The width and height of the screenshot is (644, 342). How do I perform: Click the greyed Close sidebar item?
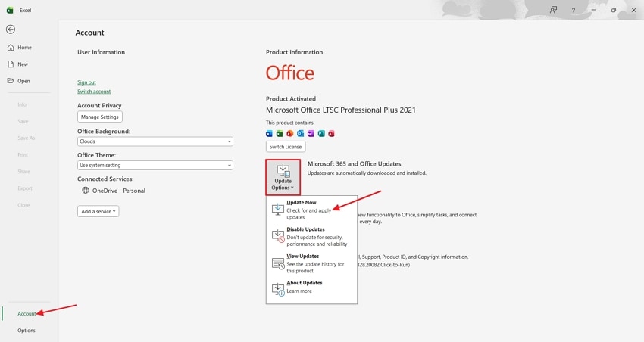(23, 205)
